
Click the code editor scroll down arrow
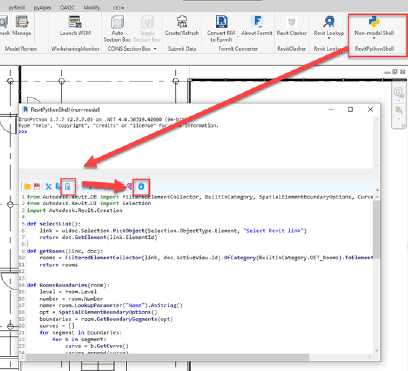pos(377,351)
